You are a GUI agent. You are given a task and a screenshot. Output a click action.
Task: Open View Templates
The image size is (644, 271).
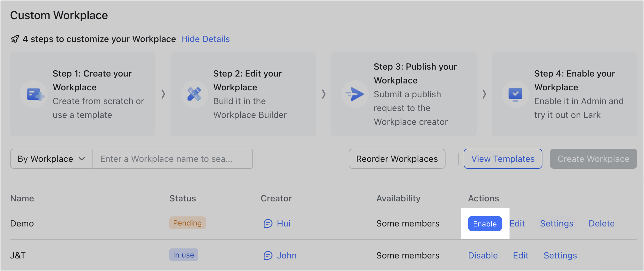tap(503, 159)
